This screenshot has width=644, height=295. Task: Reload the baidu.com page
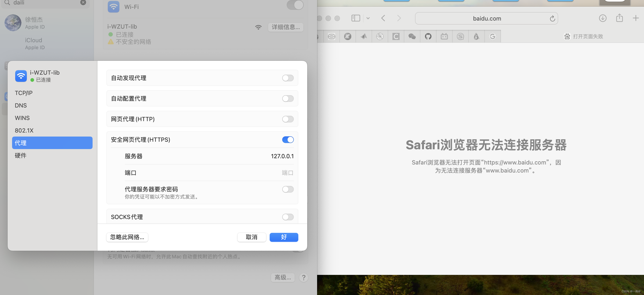click(552, 19)
